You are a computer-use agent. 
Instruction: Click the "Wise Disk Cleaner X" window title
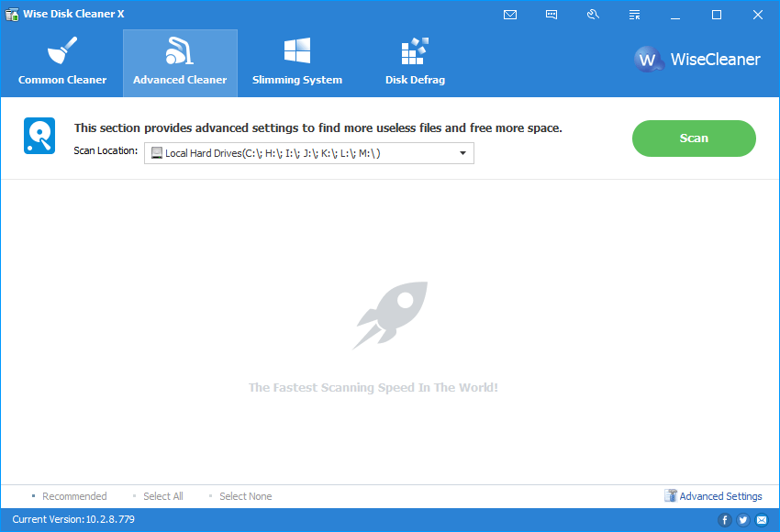pos(73,14)
